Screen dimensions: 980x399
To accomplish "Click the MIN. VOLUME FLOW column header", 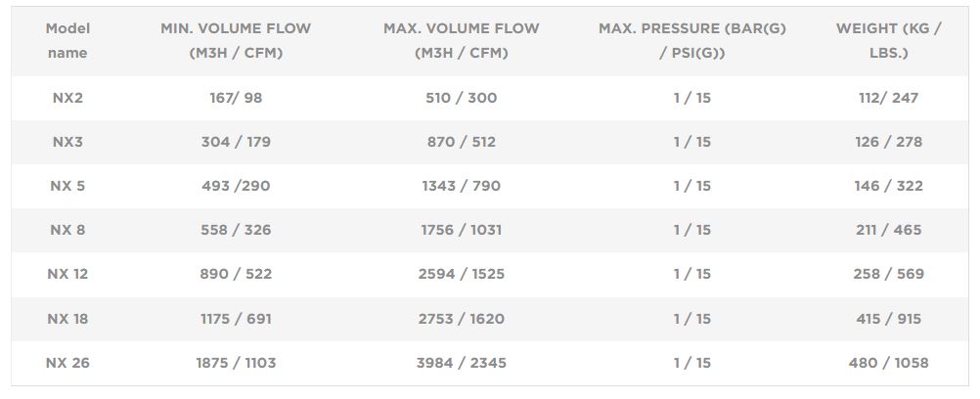I will coord(236,41).
